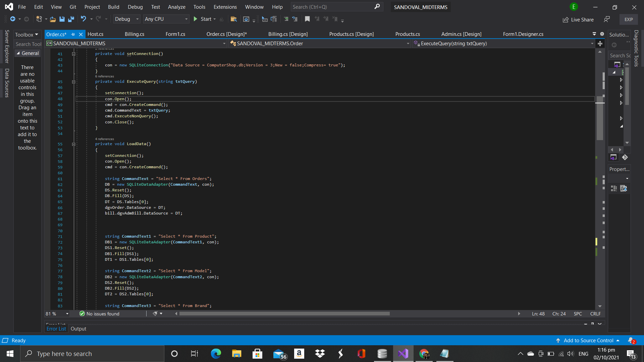Open the File menu

(x=22, y=7)
